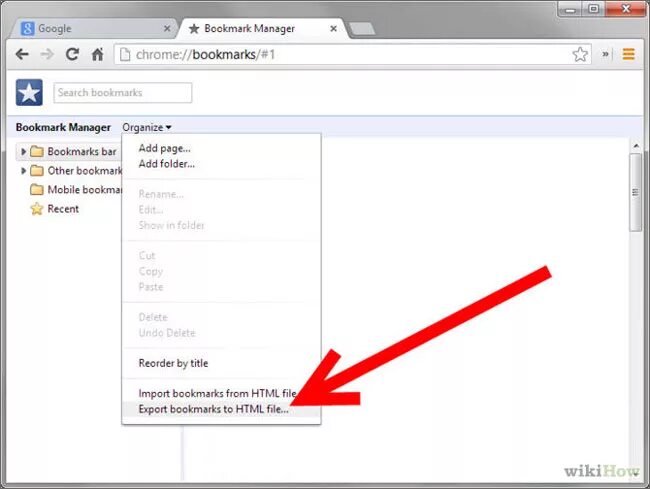
Task: Close the Bookmark Manager tab
Action: pyautogui.click(x=333, y=29)
